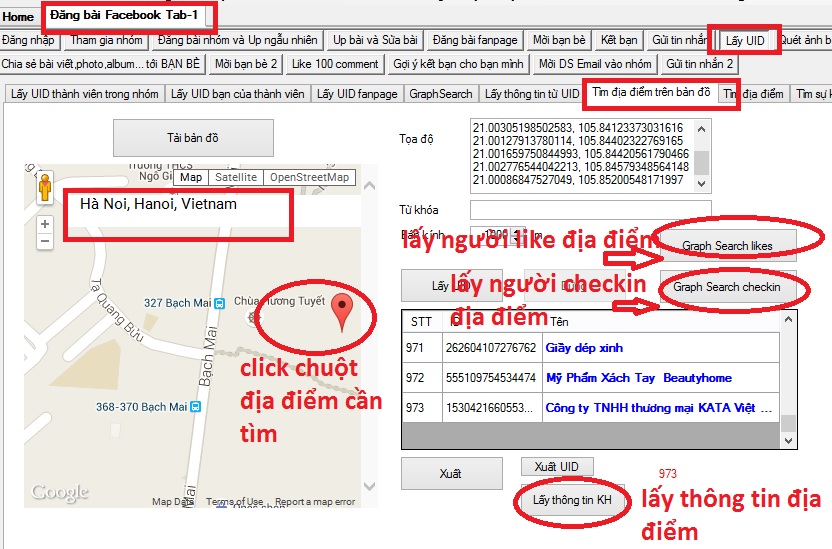This screenshot has width=832, height=549.
Task: Open Lấy thông tin từ UID subtab
Action: [532, 94]
